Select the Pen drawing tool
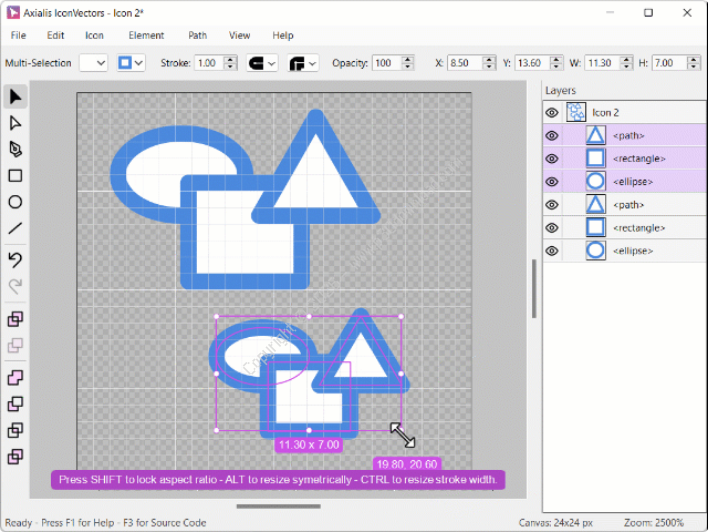Viewport: 708px width, 532px height. [x=15, y=150]
